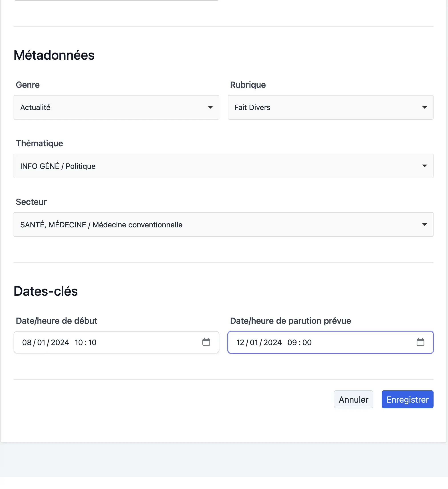The image size is (448, 489).
Task: Expand the Secteur list SANTÉ, MÉDECINE
Action: pos(224,224)
